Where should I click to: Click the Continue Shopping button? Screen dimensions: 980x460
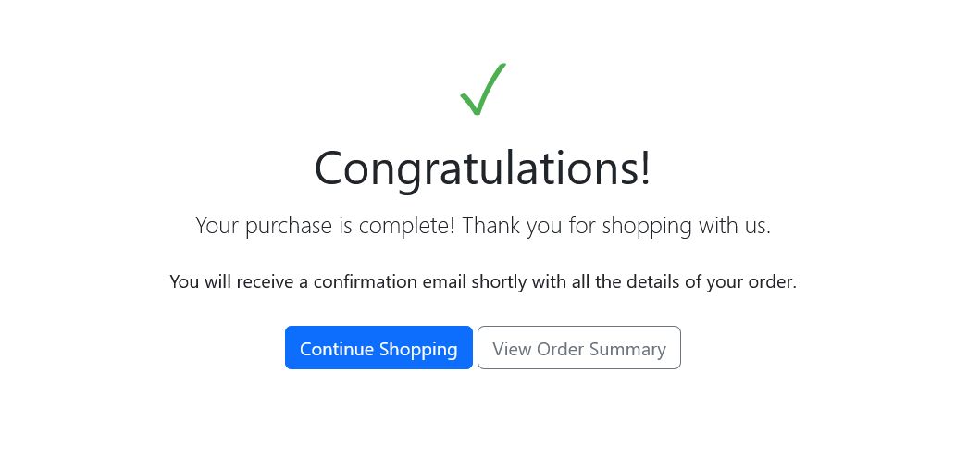[x=378, y=348]
